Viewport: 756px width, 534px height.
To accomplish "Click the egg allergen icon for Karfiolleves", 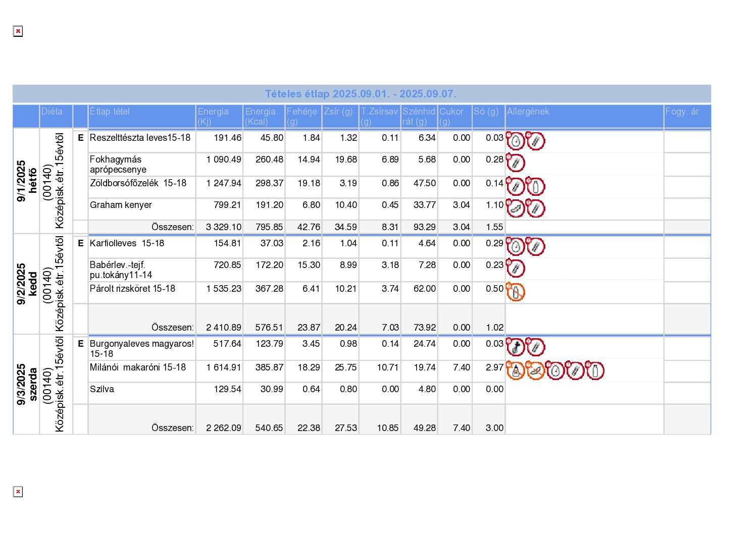I will [516, 247].
